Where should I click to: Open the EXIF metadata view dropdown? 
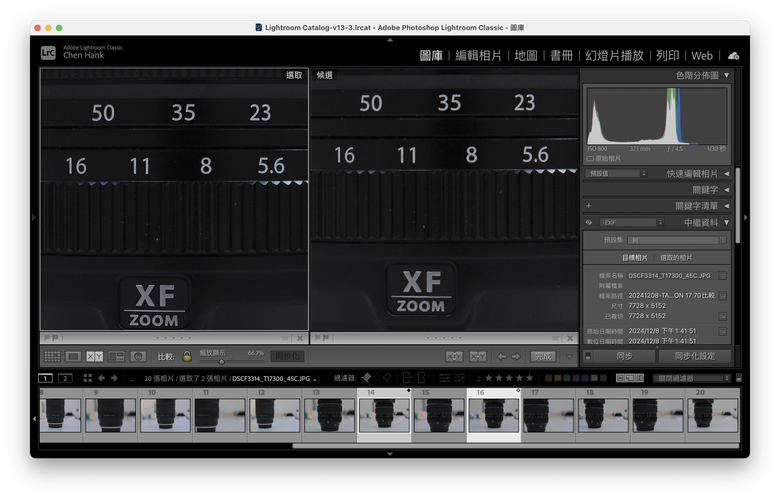point(631,222)
